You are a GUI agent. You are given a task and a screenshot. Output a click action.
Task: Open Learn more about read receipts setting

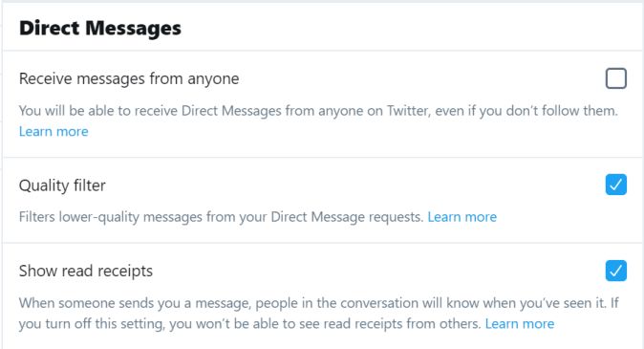520,324
